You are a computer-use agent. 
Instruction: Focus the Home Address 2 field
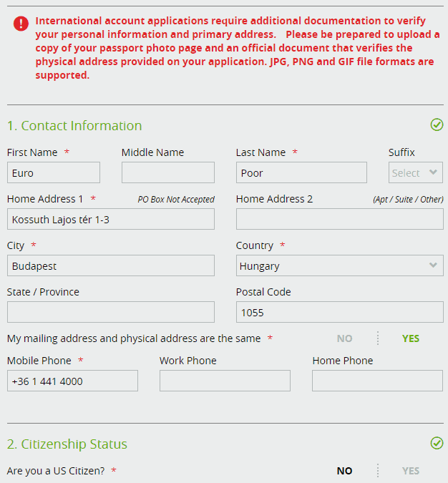339,219
